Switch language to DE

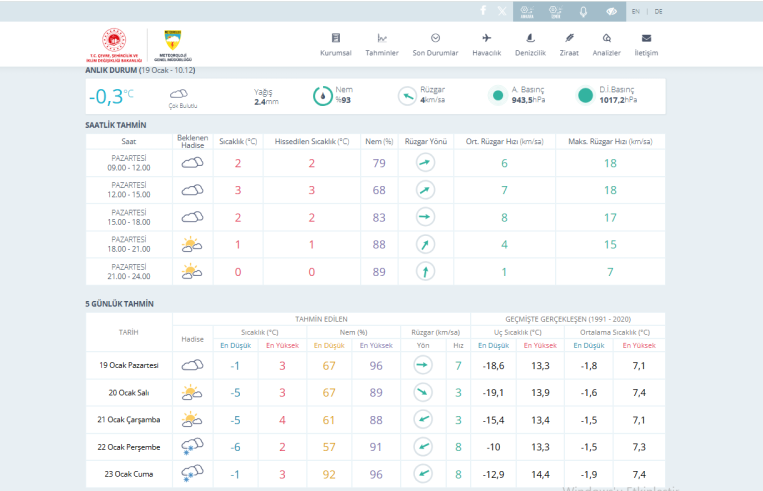tap(658, 11)
